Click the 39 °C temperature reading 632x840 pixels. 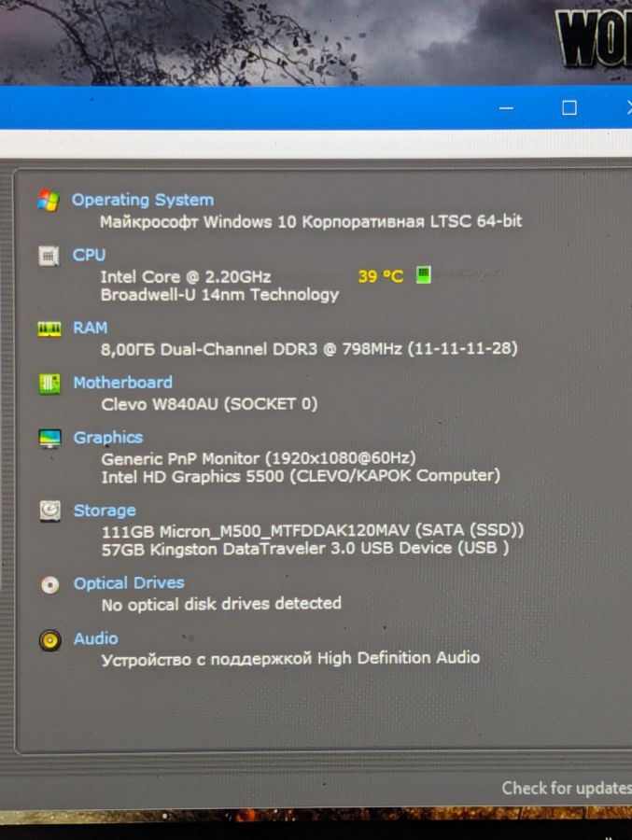(380, 276)
